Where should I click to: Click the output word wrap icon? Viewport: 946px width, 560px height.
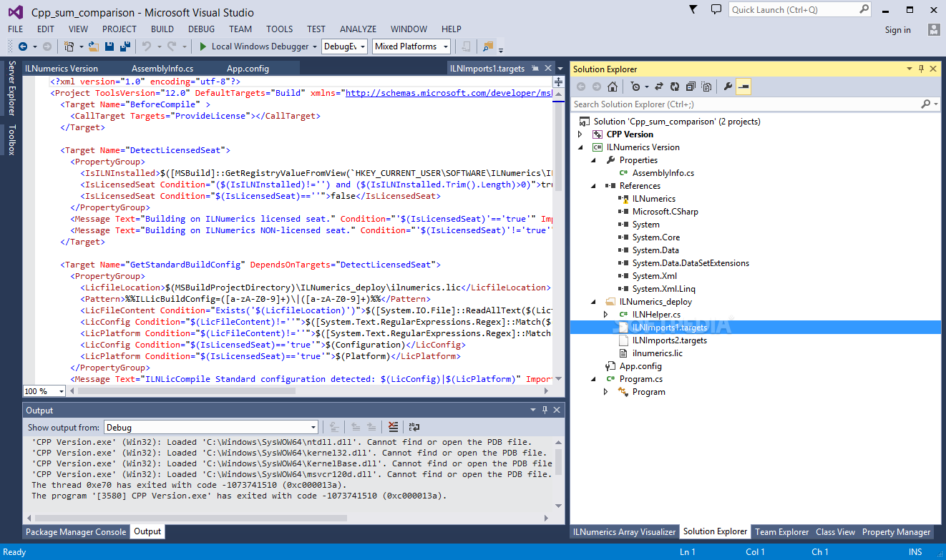click(x=414, y=427)
